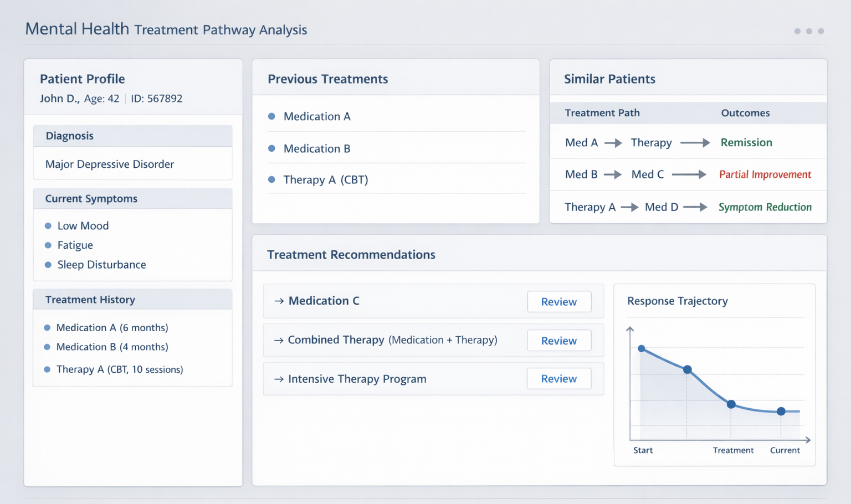Image resolution: width=851 pixels, height=504 pixels.
Task: Switch to the Outcomes column header
Action: [745, 113]
